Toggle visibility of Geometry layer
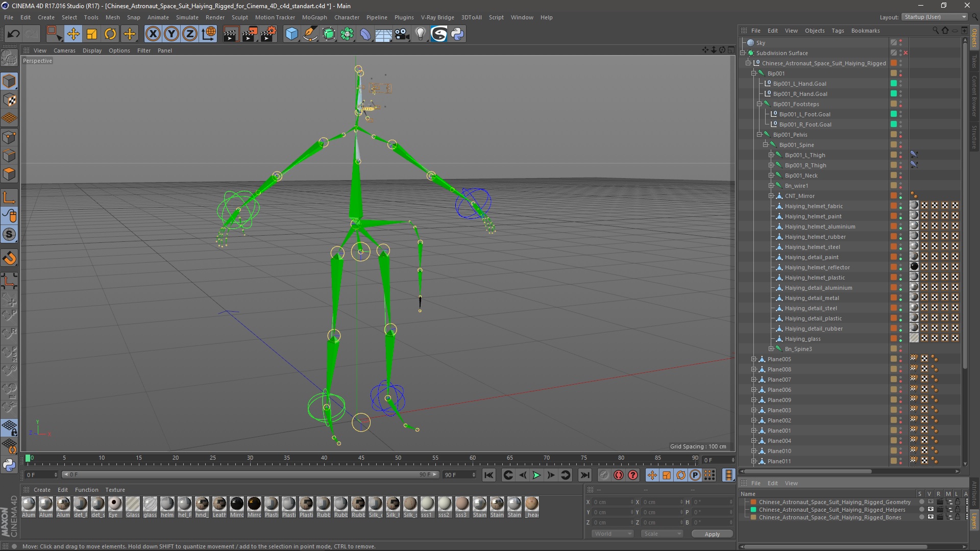The height and width of the screenshot is (551, 980). [x=930, y=502]
